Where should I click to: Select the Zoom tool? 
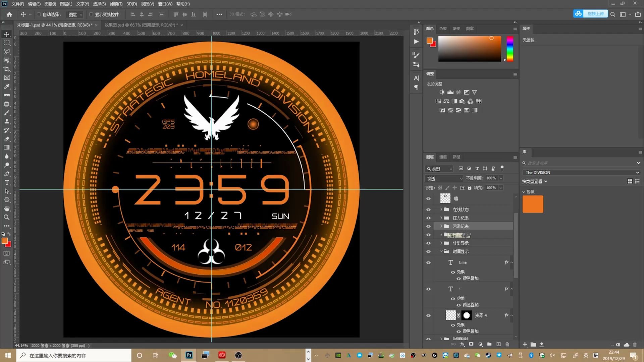click(7, 217)
